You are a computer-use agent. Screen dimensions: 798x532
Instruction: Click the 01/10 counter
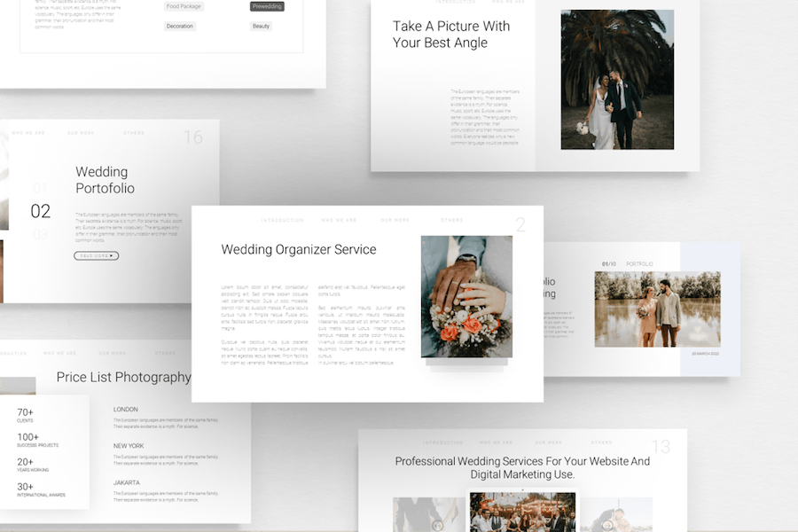click(608, 263)
